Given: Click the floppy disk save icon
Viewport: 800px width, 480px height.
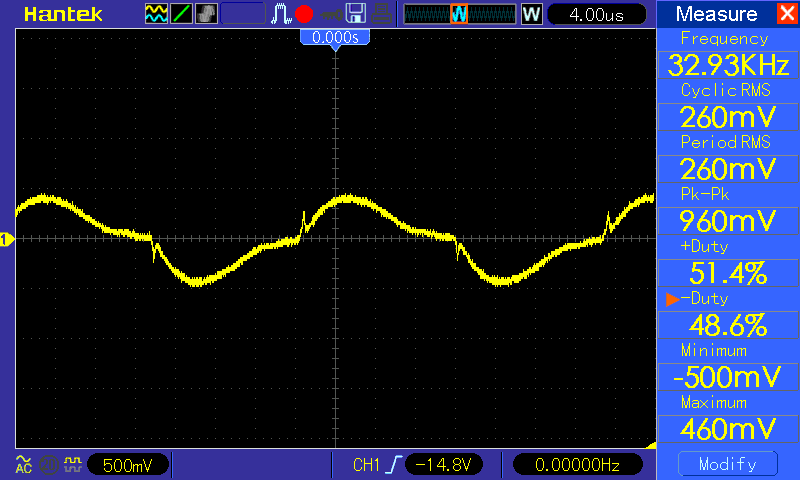Looking at the screenshot, I should pyautogui.click(x=356, y=14).
